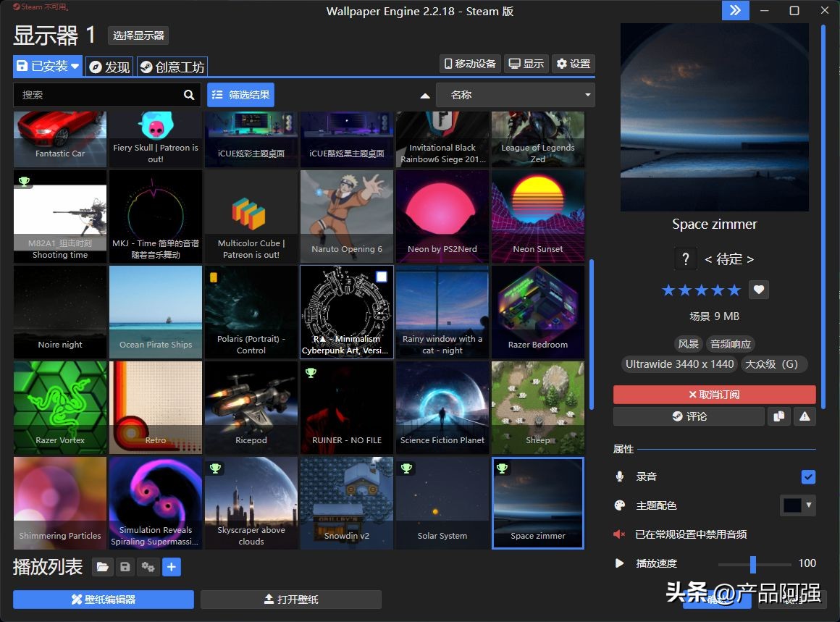Screen dimensions: 840x622
Task: Click the 播放速度 slider handle
Action: tap(753, 563)
